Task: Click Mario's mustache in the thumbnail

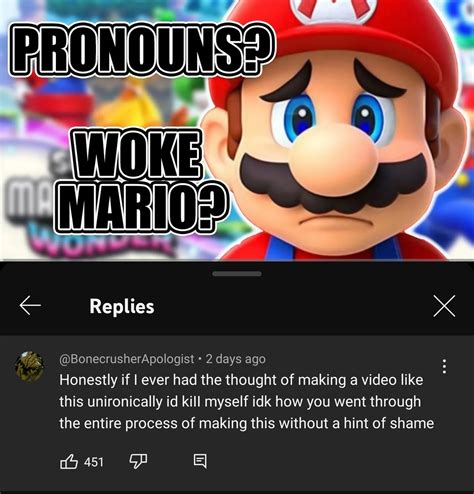Action: pos(333,183)
